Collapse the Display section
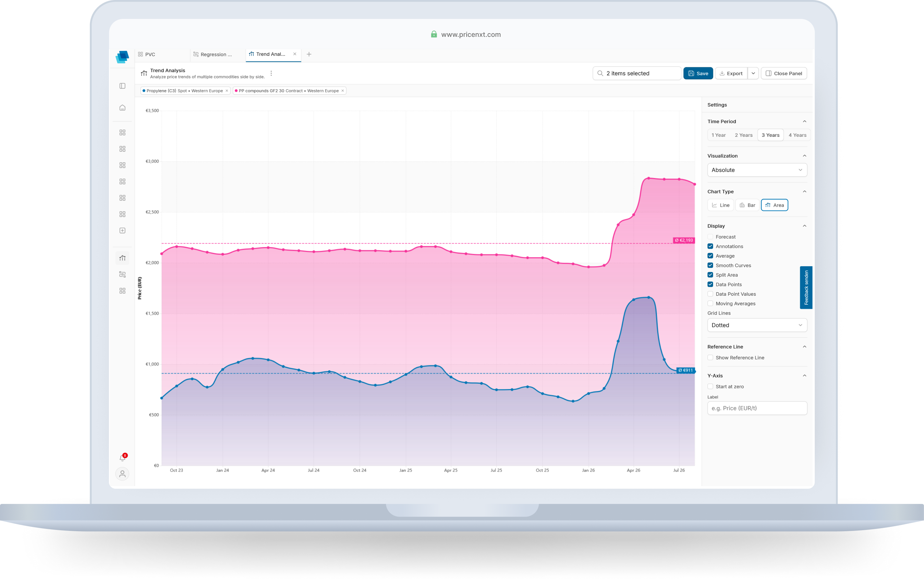Image resolution: width=924 pixels, height=582 pixels. pos(804,226)
